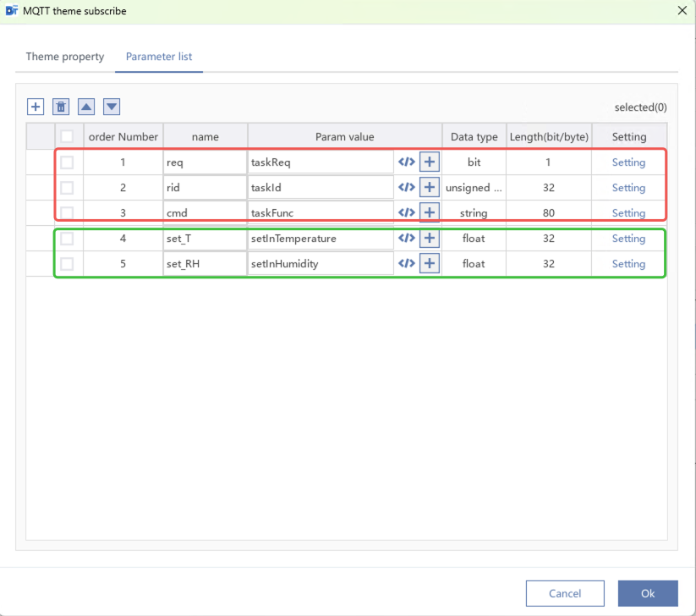Select the Parameter list tab

159,57
